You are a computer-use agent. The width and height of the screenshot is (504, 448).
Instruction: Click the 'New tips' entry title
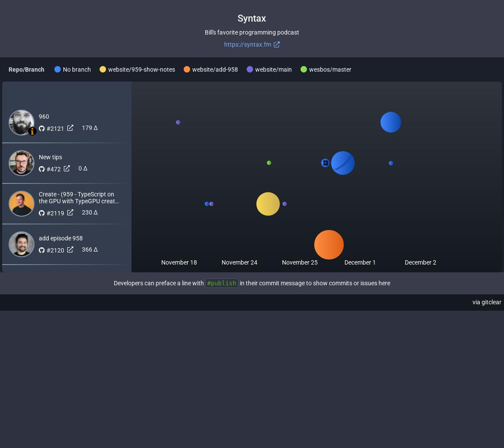pyautogui.click(x=50, y=158)
